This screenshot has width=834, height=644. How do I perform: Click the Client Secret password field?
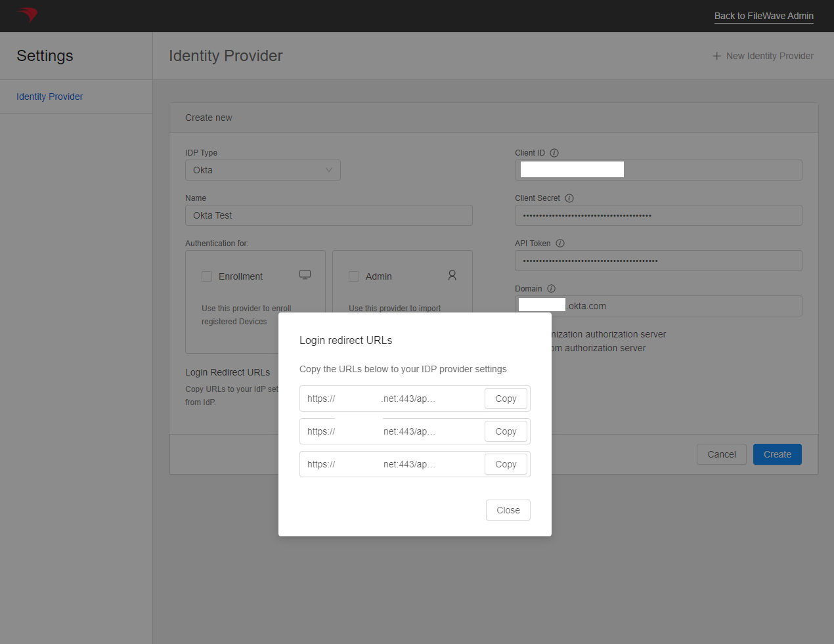(x=659, y=215)
